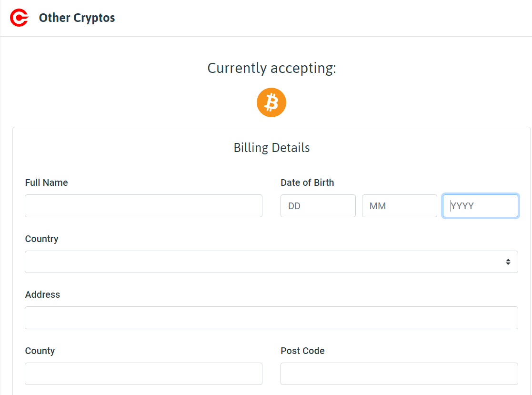Open the Country dropdown list
Image resolution: width=532 pixels, height=395 pixels.
pos(271,262)
